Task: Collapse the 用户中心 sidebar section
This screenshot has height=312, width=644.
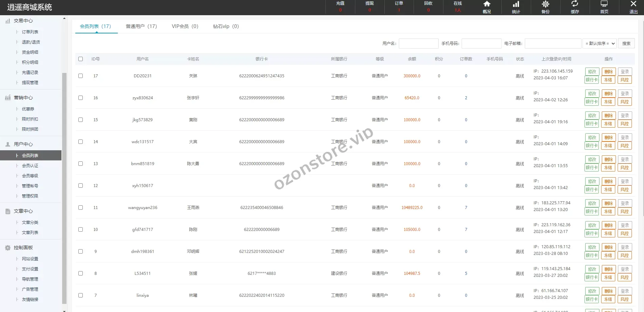Action: (23, 144)
